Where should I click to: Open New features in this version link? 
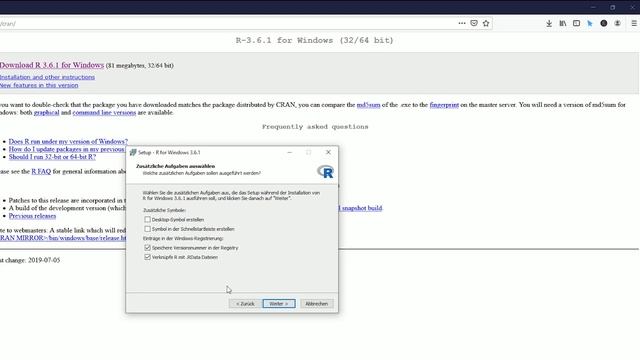point(39,85)
